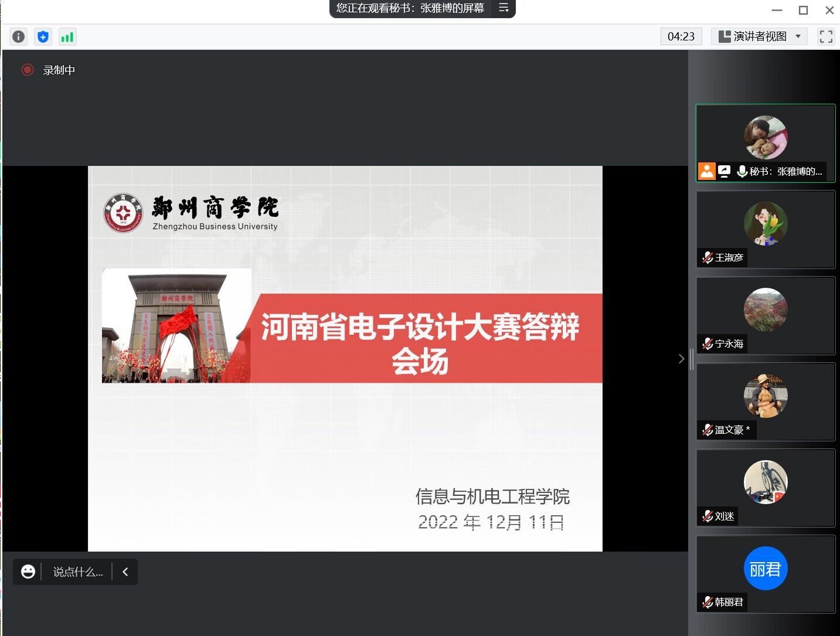
Task: Check the green network signal icon
Action: (x=67, y=37)
